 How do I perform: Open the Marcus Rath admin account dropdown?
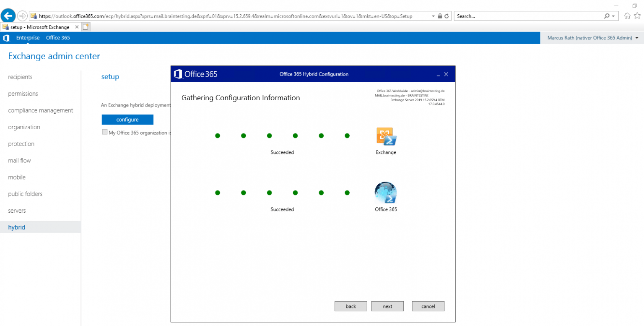point(591,38)
